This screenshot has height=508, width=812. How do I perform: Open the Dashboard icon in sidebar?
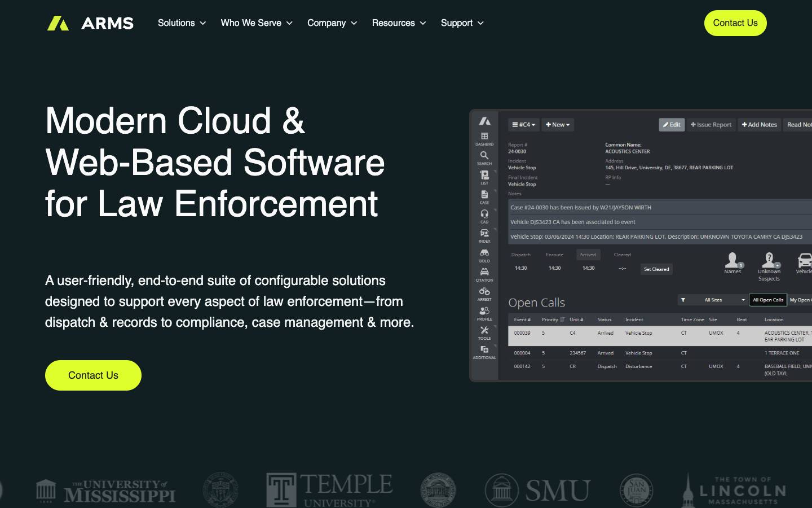pyautogui.click(x=484, y=136)
